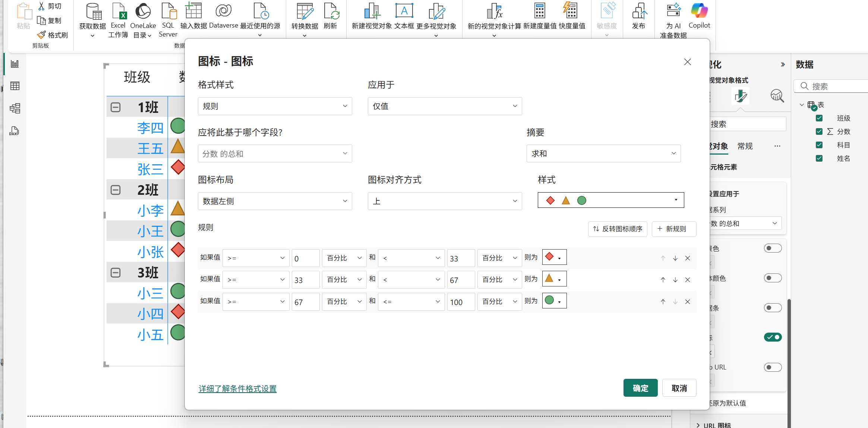Open the 详细了解条件格式设置 link
Screen dimensions: 868x428
pos(237,389)
